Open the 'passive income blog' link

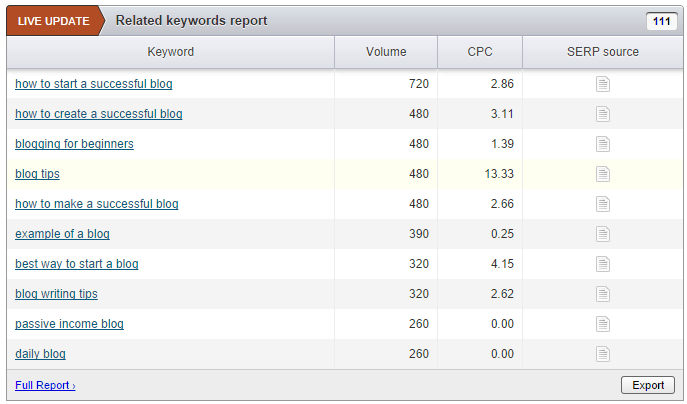tap(69, 324)
